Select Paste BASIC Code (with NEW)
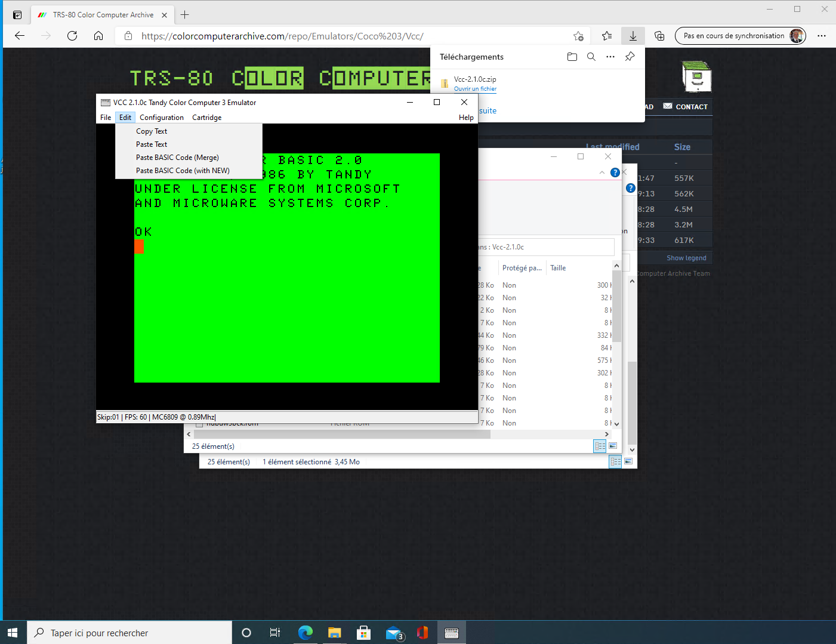Image resolution: width=836 pixels, height=644 pixels. 183,171
